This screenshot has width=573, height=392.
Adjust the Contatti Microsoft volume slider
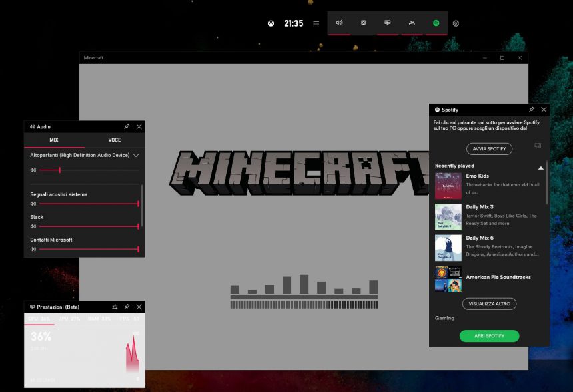[x=89, y=249]
